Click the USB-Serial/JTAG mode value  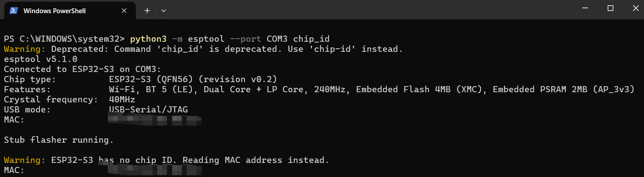[x=148, y=109]
